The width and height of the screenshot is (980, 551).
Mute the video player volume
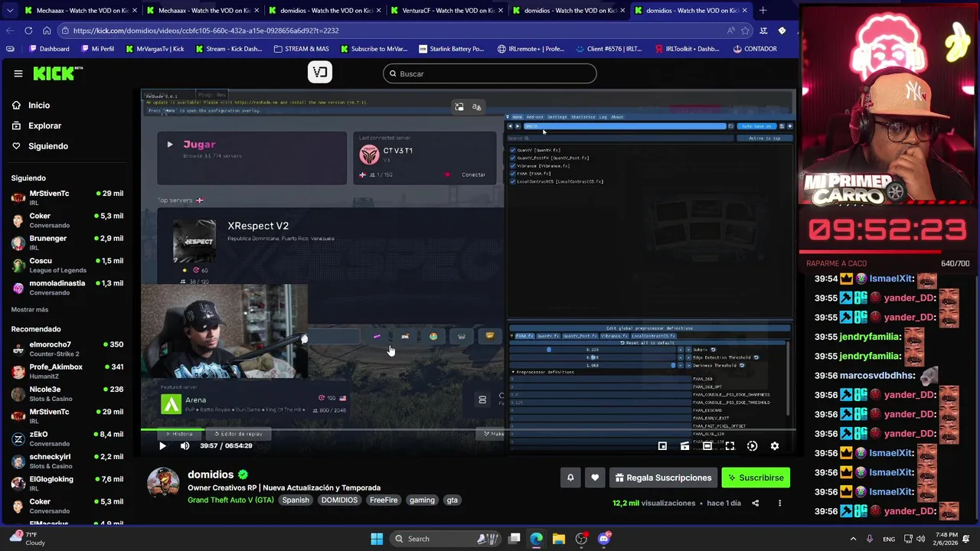[185, 445]
